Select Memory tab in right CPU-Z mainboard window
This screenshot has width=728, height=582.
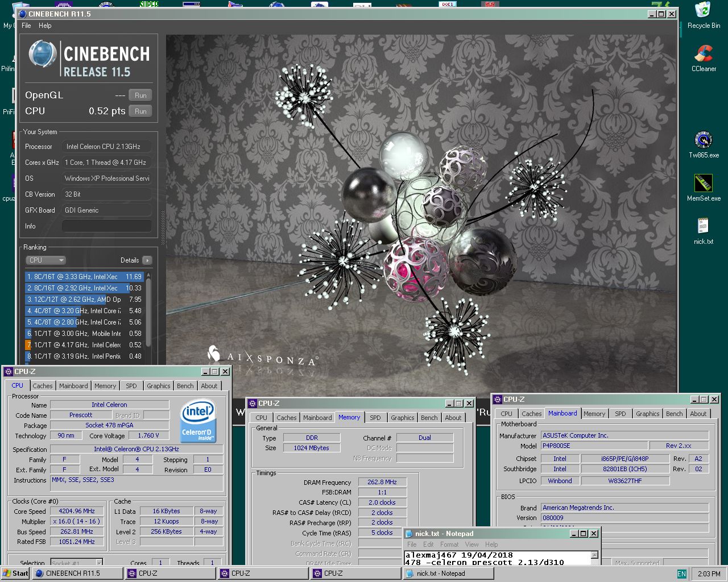[594, 414]
